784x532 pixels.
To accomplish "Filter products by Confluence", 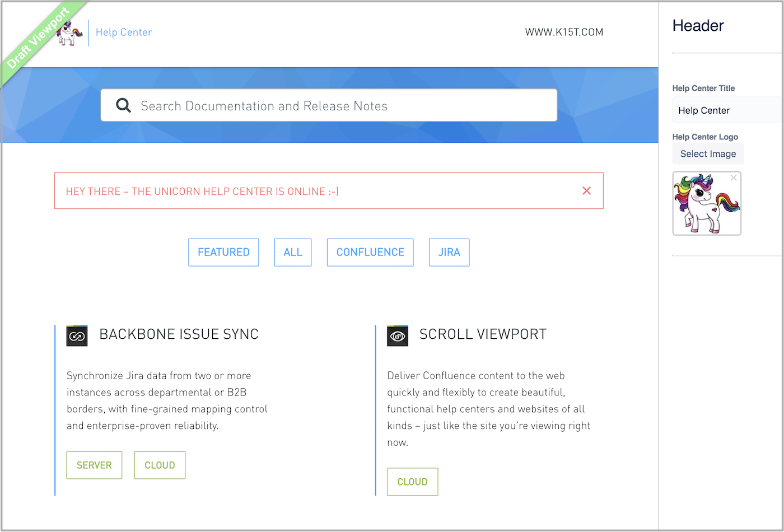I will [x=370, y=253].
